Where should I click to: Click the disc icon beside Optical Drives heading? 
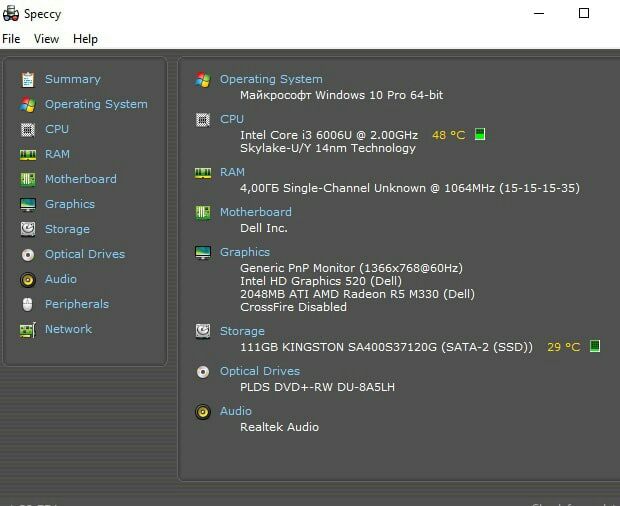(x=203, y=372)
